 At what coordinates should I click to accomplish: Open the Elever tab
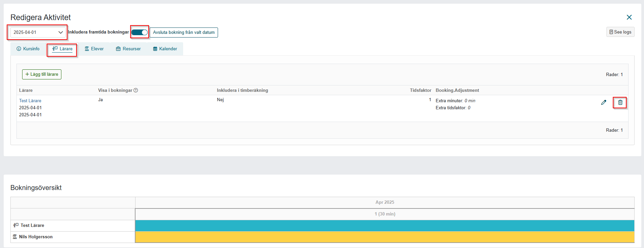click(94, 49)
